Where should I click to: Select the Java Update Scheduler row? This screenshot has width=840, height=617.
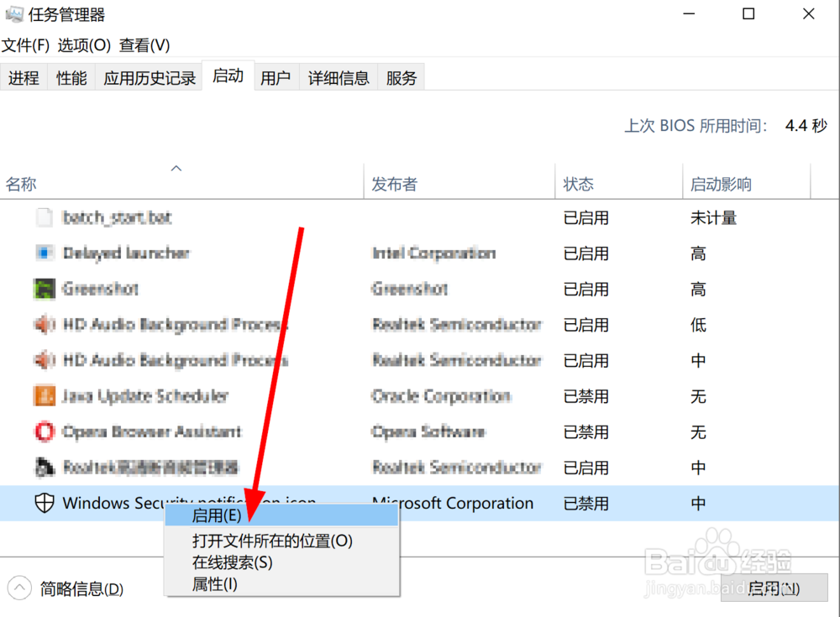[x=419, y=395]
